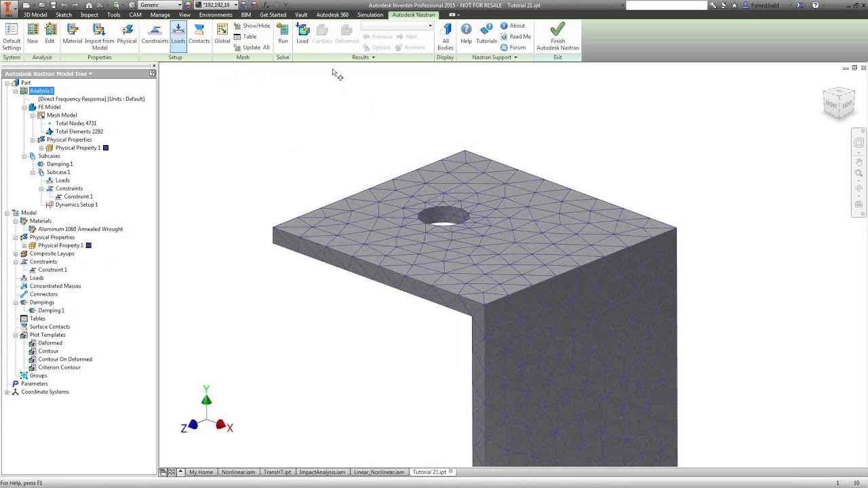This screenshot has width=868, height=488.
Task: Select Criterion Contour plot template
Action: (59, 367)
